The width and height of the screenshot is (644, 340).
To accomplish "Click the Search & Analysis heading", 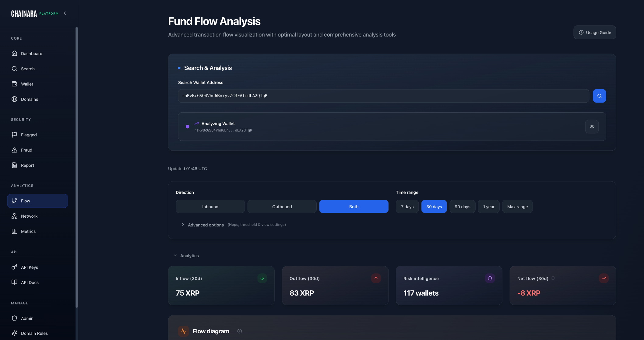I will 208,68.
